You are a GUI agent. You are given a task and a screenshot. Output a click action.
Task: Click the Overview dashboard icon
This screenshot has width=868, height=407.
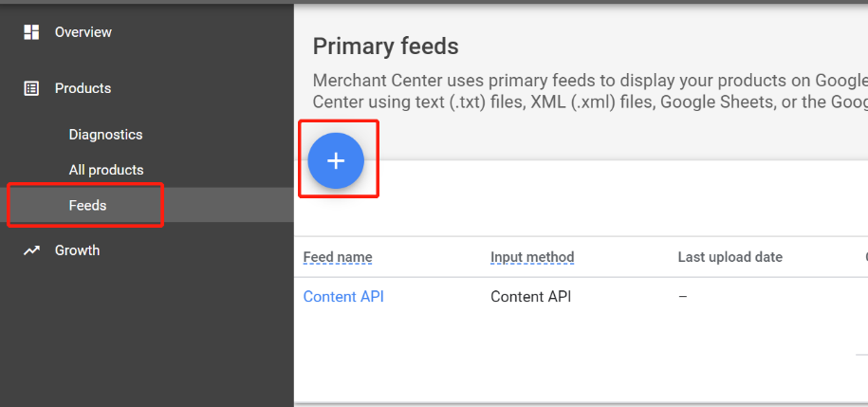[x=31, y=32]
